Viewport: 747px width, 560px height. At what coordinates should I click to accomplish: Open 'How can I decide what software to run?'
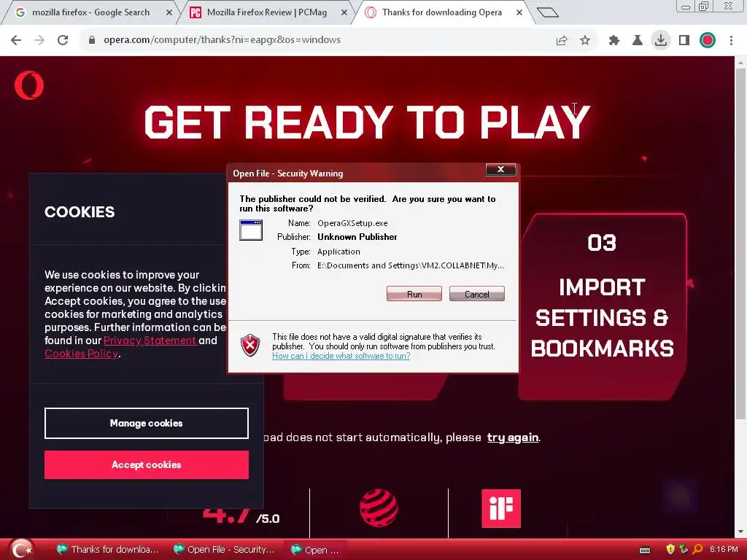[x=341, y=356]
